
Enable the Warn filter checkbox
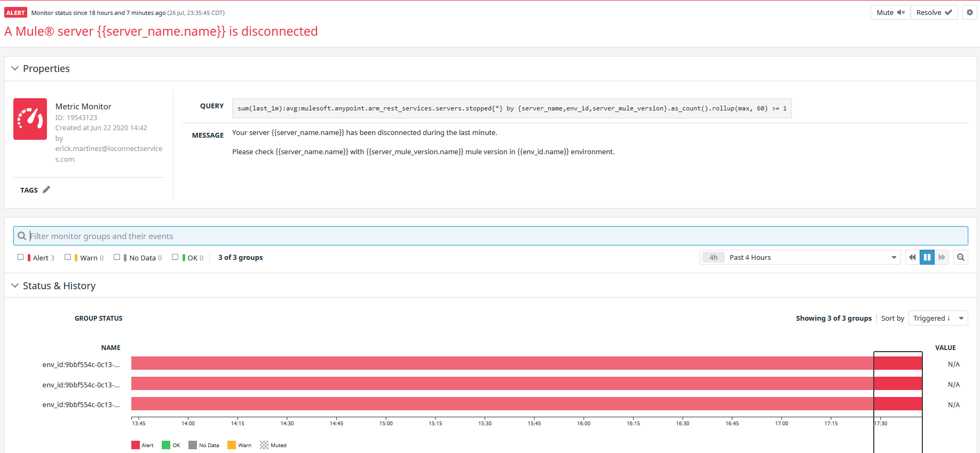click(68, 257)
